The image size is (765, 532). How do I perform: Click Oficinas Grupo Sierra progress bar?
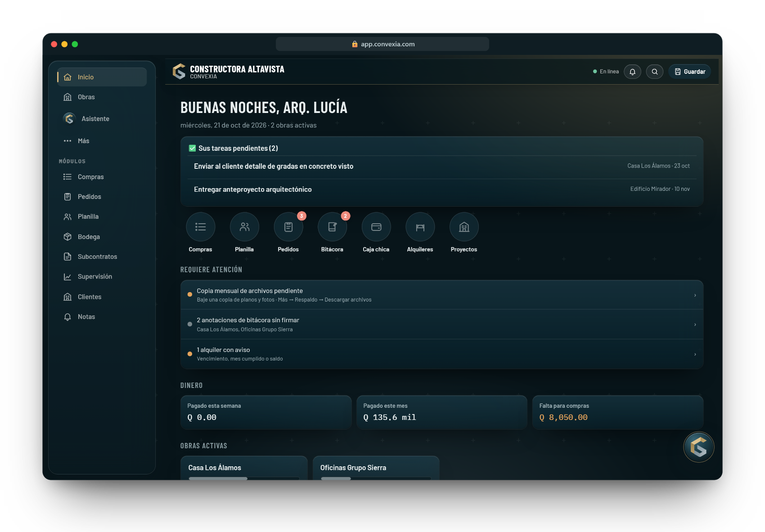point(376,478)
